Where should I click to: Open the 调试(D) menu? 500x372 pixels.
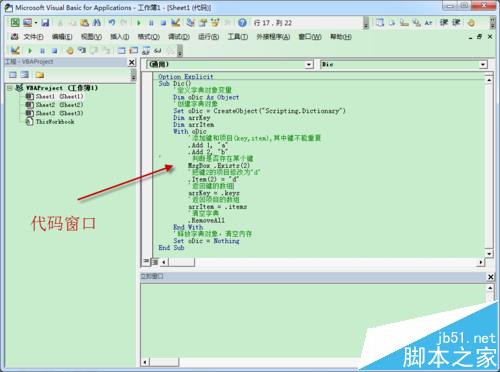pos(179,37)
